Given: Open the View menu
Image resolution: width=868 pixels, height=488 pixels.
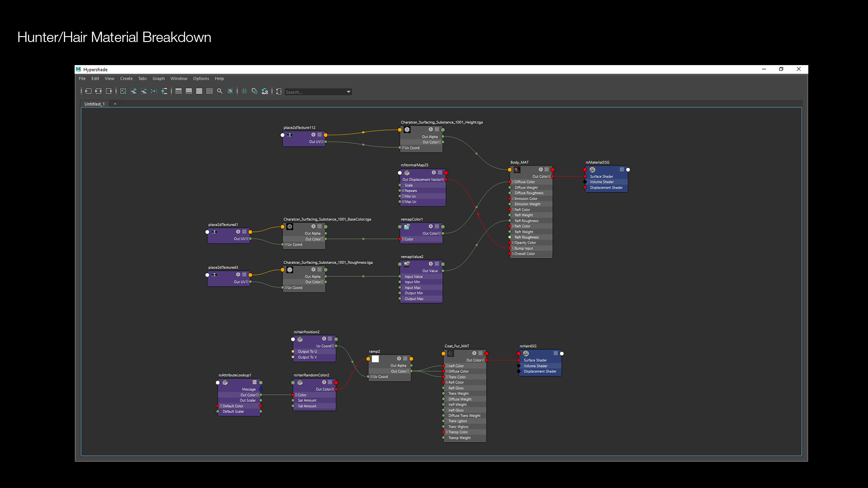Looking at the screenshot, I should [109, 79].
